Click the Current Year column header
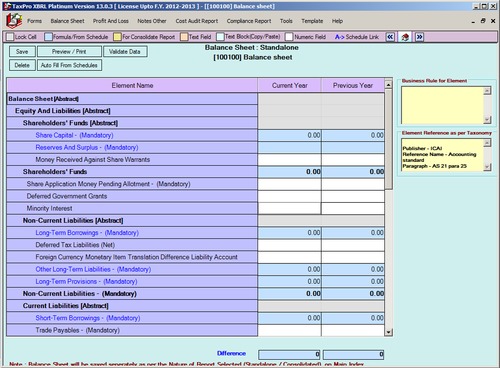Image resolution: width=500 pixels, height=368 pixels. pos(289,86)
